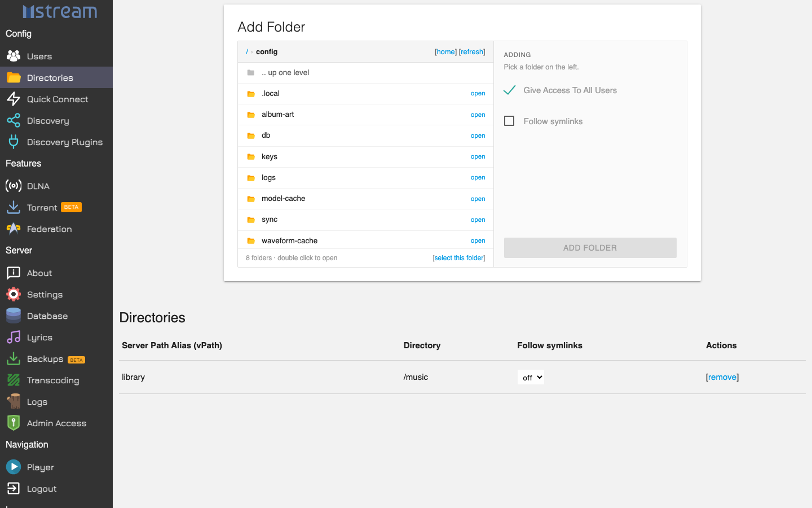Open the Torrent download icon

click(x=14, y=207)
